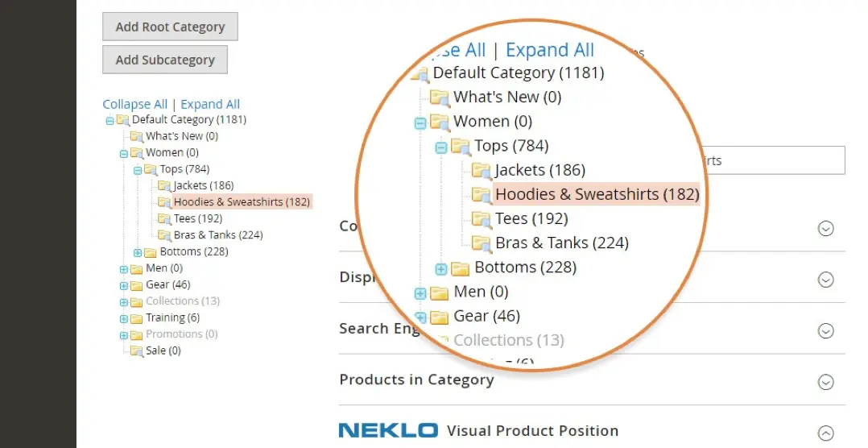
Task: Expand the Gear category node
Action: tap(124, 285)
